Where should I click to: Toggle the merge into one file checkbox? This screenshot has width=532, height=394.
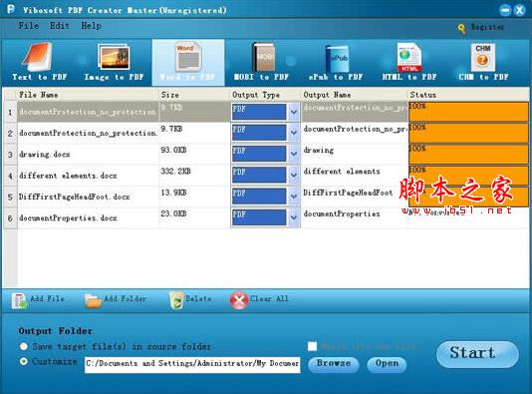[x=312, y=346]
